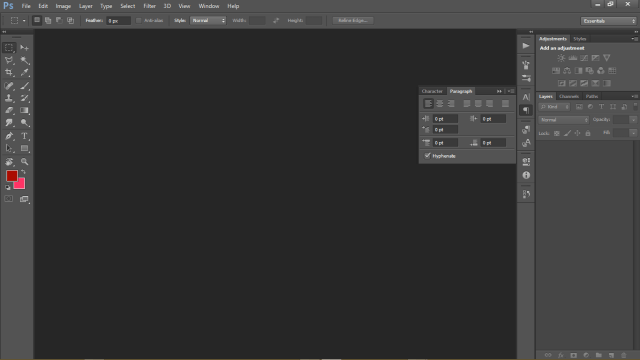Open the Style dropdown set to Normal

208,20
